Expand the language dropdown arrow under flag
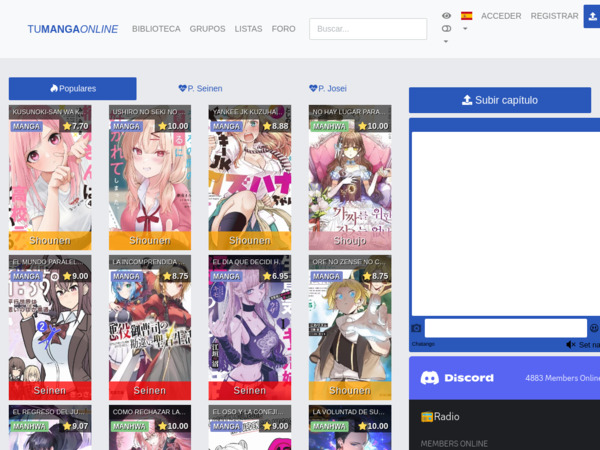This screenshot has height=450, width=600. click(465, 29)
